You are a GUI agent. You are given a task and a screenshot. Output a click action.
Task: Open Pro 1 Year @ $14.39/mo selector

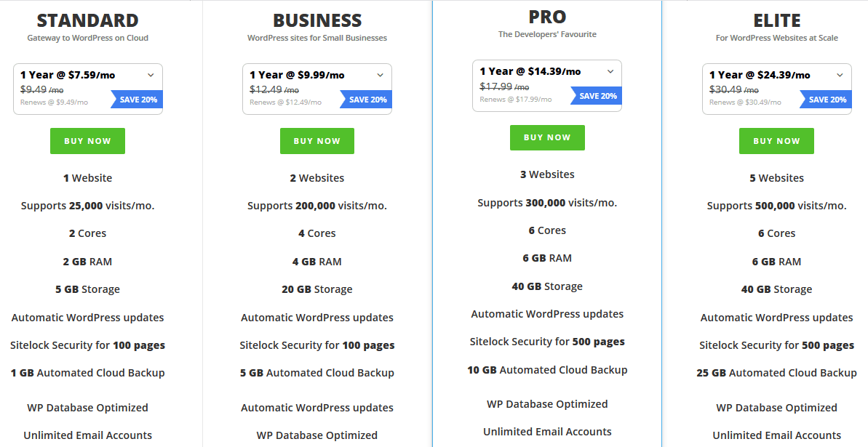547,86
